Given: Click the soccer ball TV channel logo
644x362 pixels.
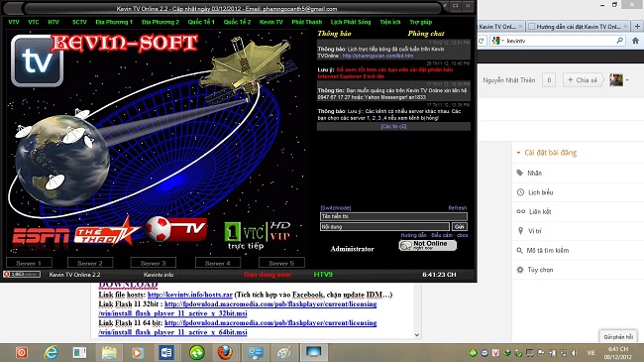Looking at the screenshot, I should tap(176, 229).
